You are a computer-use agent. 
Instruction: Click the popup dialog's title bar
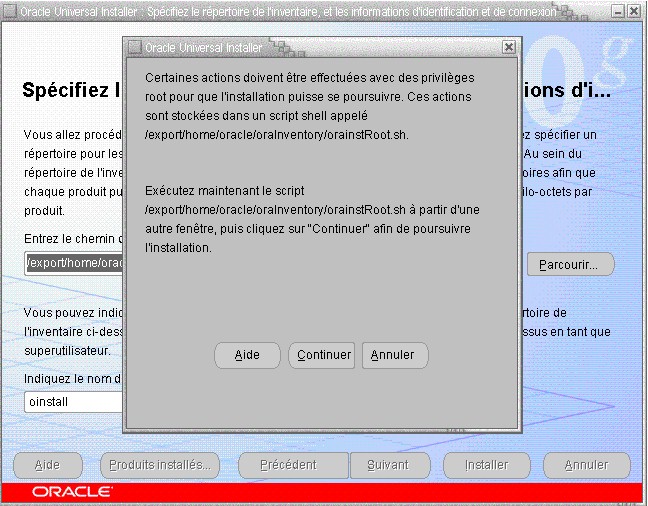pyautogui.click(x=320, y=47)
